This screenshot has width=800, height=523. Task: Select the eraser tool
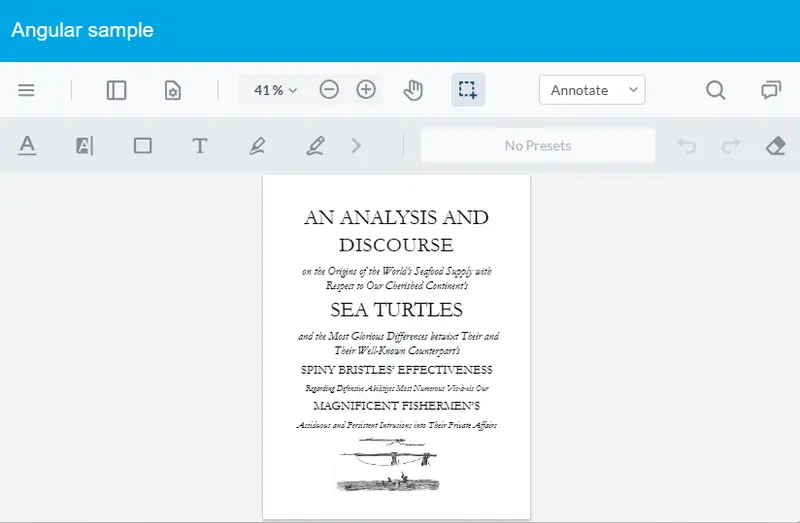click(x=776, y=146)
